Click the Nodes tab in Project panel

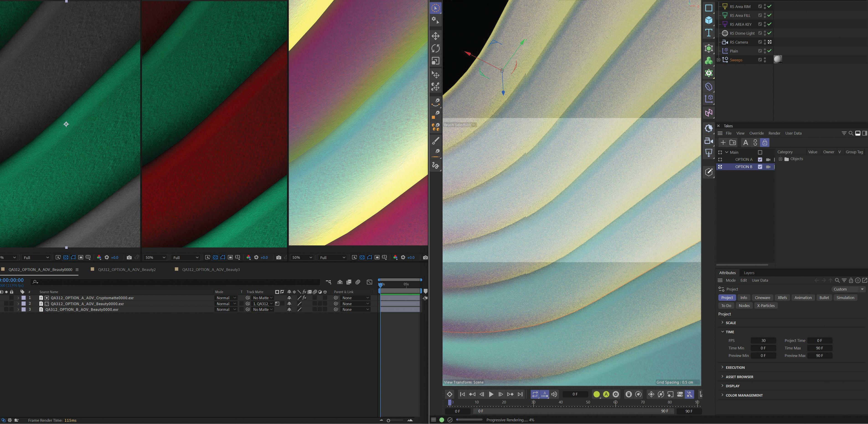744,305
